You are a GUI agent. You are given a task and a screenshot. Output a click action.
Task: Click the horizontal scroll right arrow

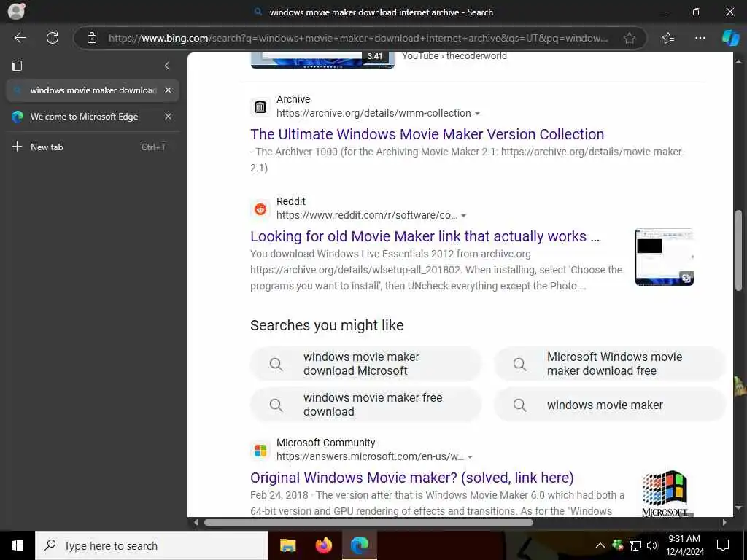724,522
